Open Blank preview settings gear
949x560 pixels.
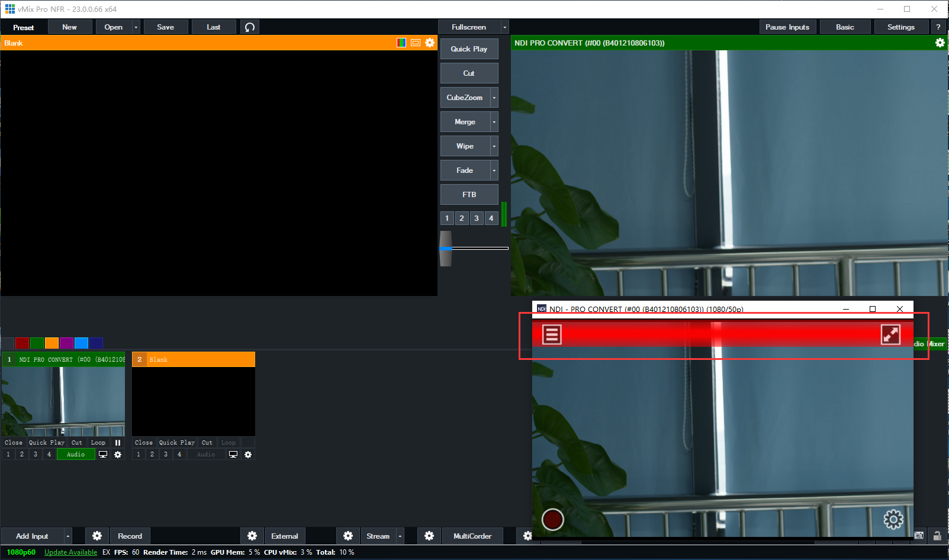click(430, 43)
